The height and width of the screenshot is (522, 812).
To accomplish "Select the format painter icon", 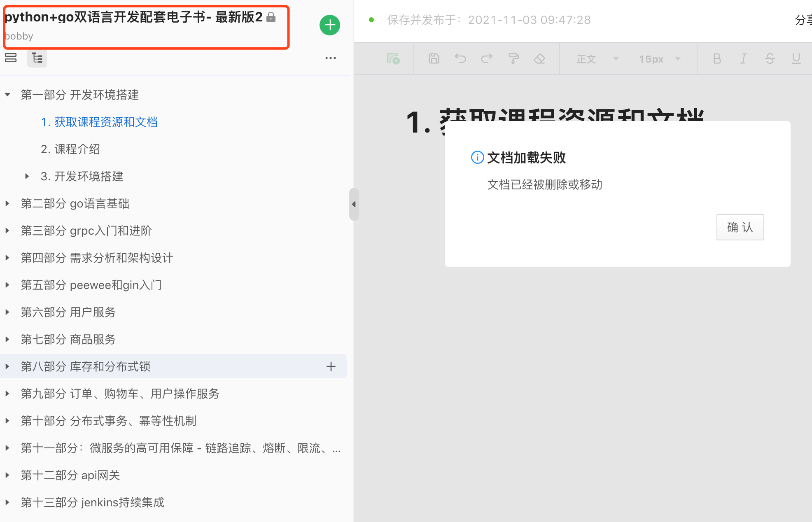I will tap(513, 58).
